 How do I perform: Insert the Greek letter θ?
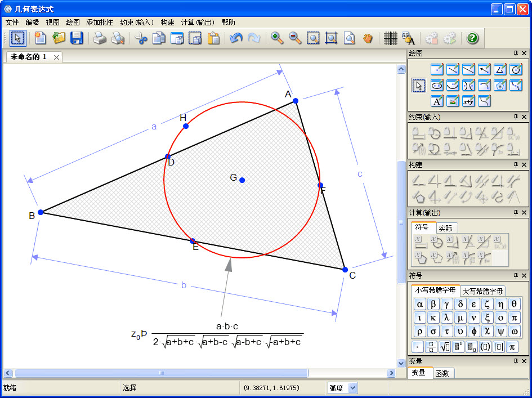coord(514,304)
